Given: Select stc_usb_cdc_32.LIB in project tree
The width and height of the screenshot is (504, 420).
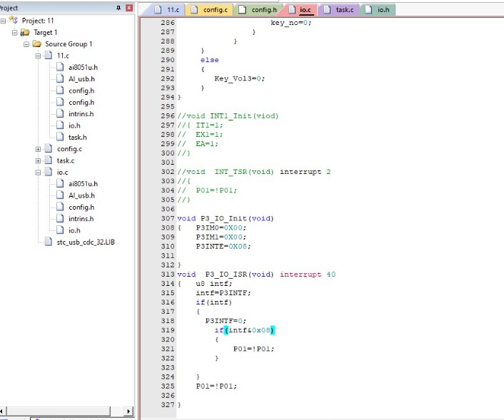Looking at the screenshot, I should pyautogui.click(x=86, y=242).
